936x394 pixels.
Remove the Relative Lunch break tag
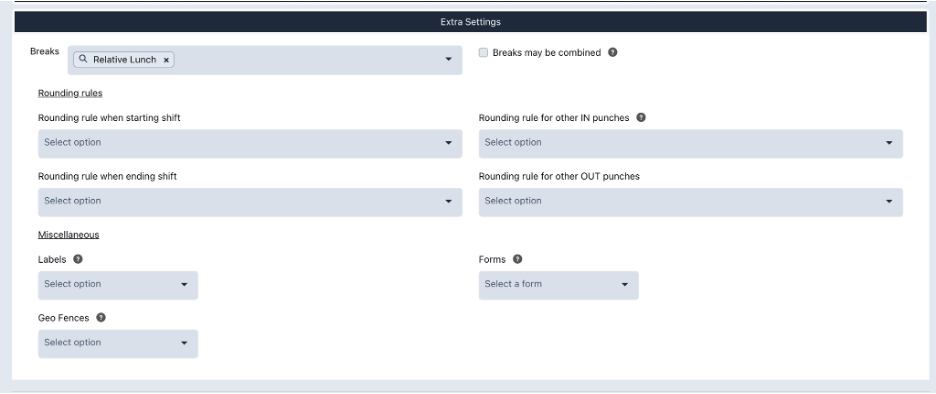[x=167, y=60]
